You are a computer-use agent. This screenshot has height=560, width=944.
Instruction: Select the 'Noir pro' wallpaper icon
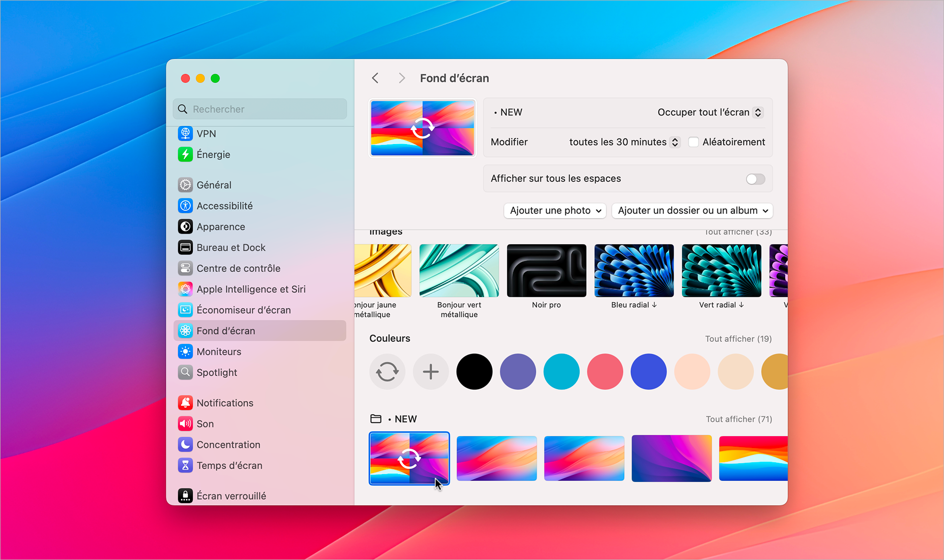click(x=546, y=270)
